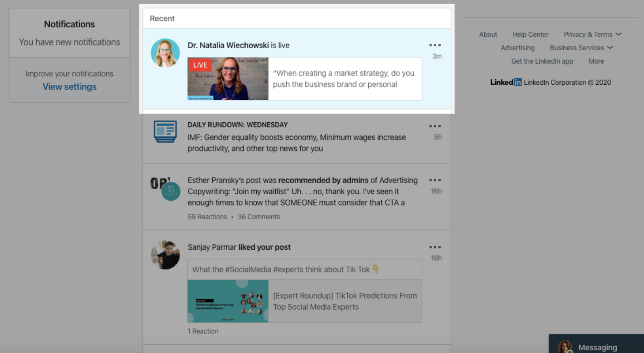Click the DAILY RUNDOWN: WEDNESDAY headline
This screenshot has height=353, width=644.
point(237,125)
